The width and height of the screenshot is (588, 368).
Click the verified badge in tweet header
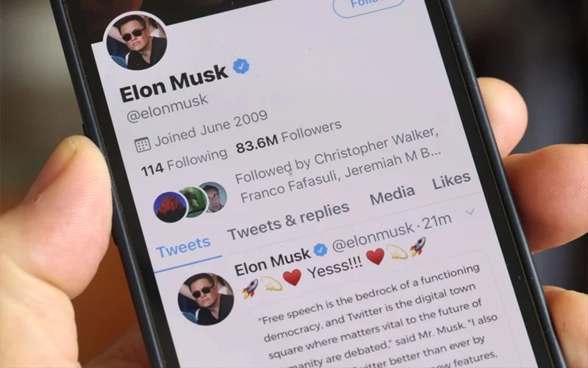coord(320,250)
